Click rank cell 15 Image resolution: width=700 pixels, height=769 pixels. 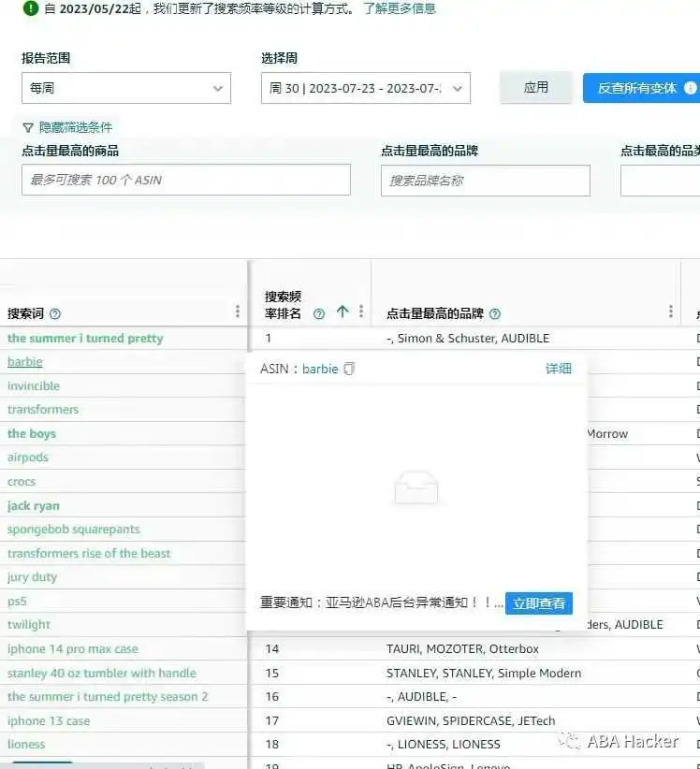point(272,674)
